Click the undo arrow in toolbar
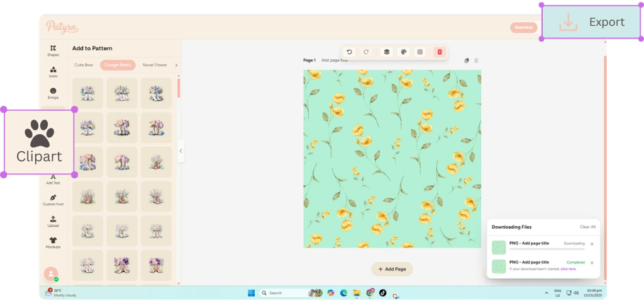 tap(350, 52)
